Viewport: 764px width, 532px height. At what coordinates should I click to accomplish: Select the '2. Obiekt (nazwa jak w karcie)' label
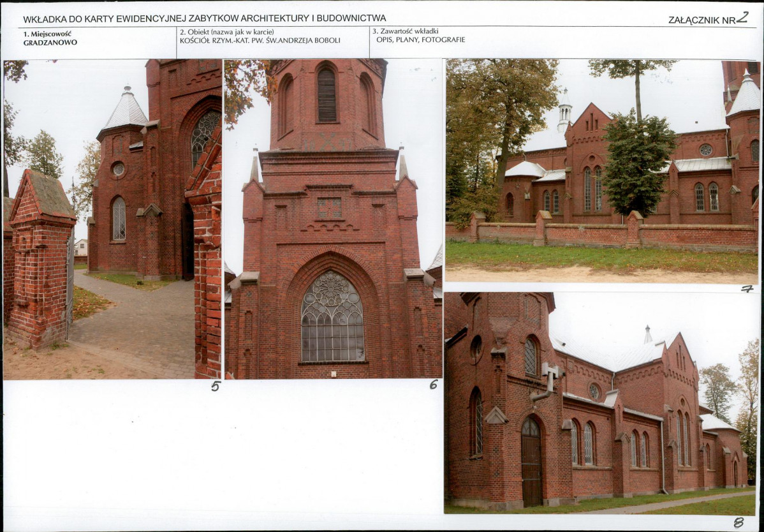tap(226, 31)
